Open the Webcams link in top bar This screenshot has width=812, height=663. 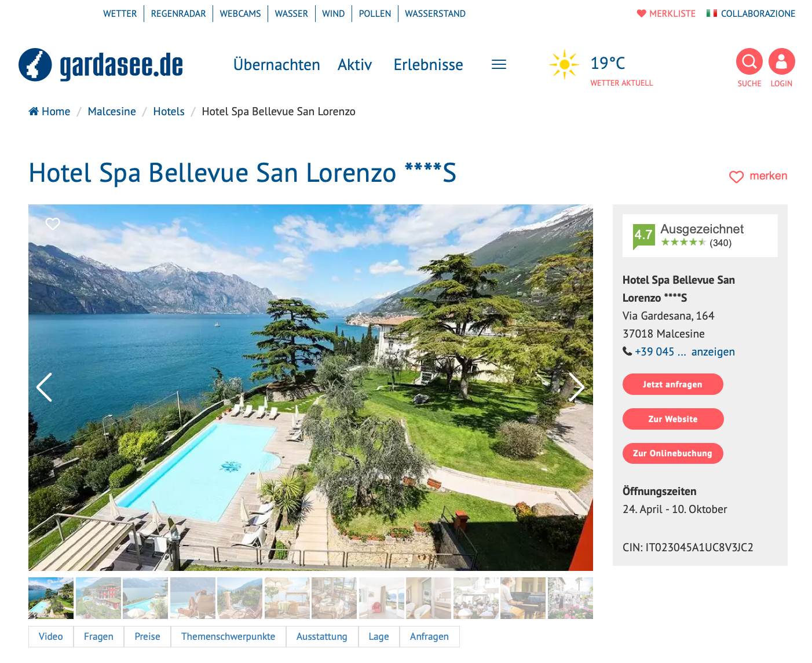240,13
